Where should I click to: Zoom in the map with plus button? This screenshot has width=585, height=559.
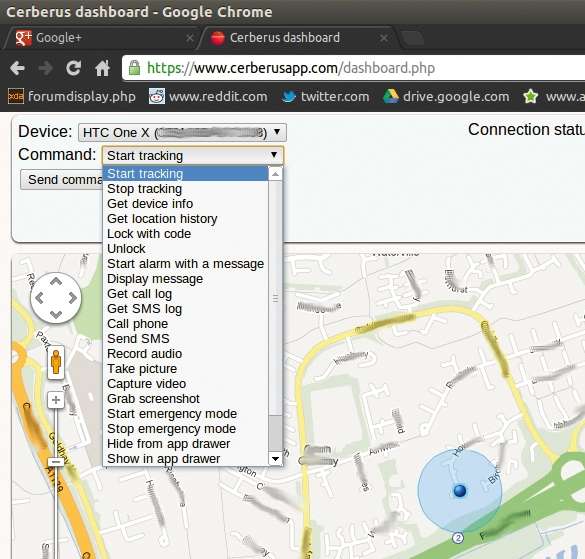[x=56, y=400]
